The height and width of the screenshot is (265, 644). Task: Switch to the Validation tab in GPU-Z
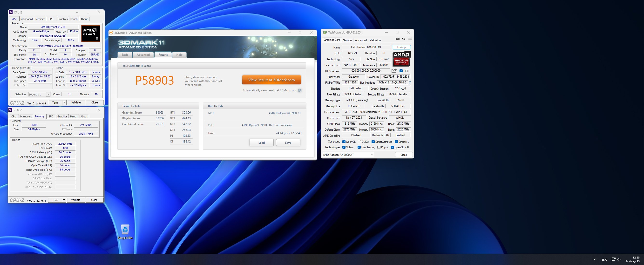pyautogui.click(x=375, y=40)
